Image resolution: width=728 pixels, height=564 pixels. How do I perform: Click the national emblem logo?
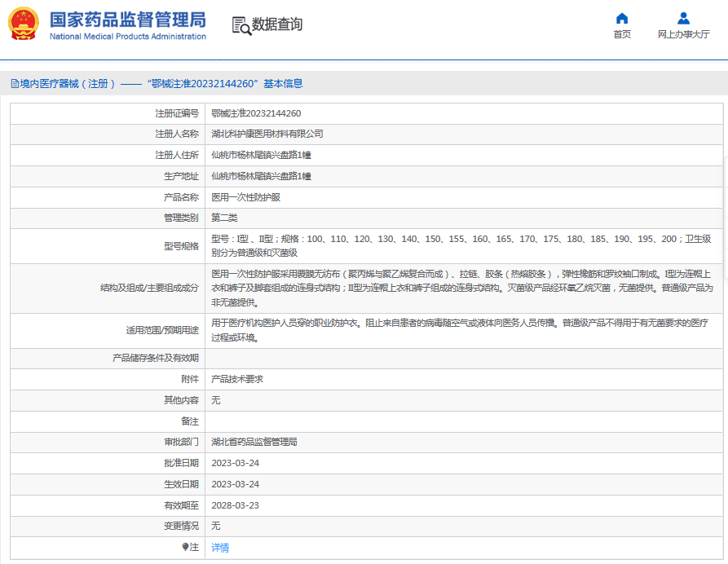(23, 24)
